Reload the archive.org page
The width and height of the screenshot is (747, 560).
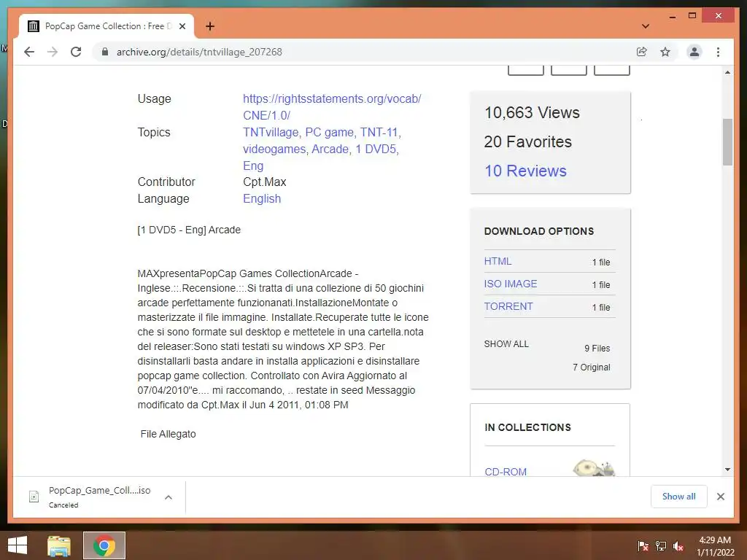(x=76, y=52)
